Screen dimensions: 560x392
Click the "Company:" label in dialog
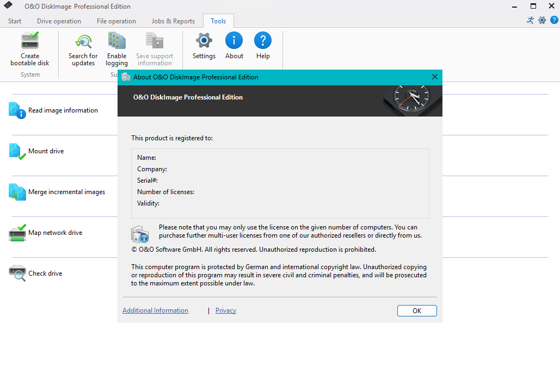point(152,169)
